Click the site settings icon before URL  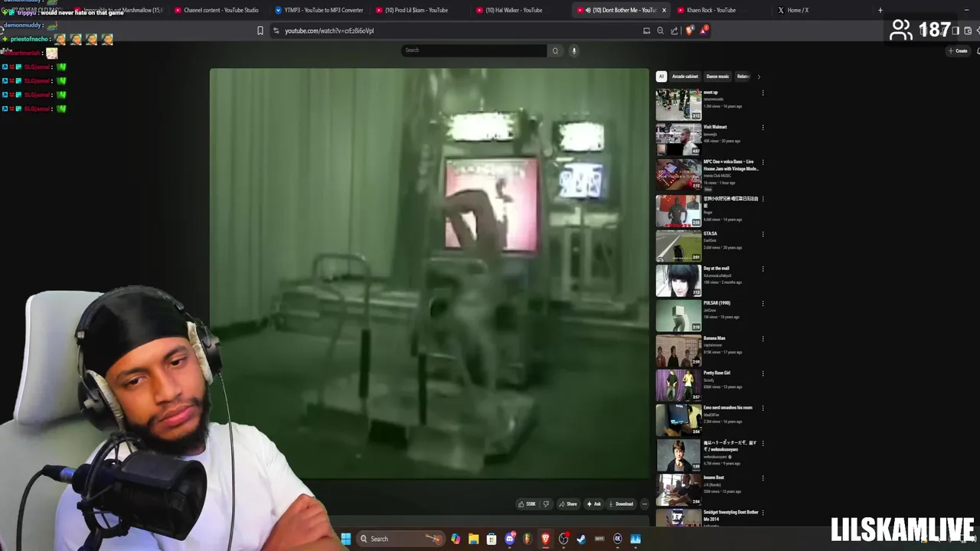point(276,31)
